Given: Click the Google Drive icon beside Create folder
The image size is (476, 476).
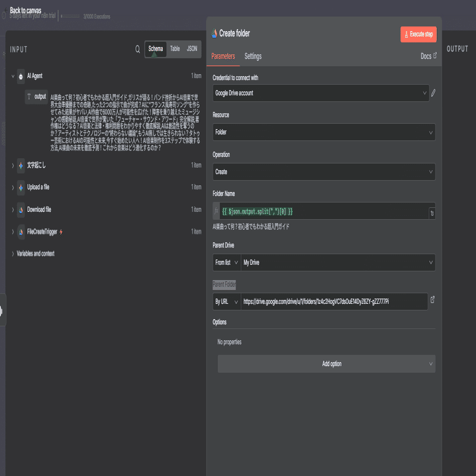Looking at the screenshot, I should (214, 33).
